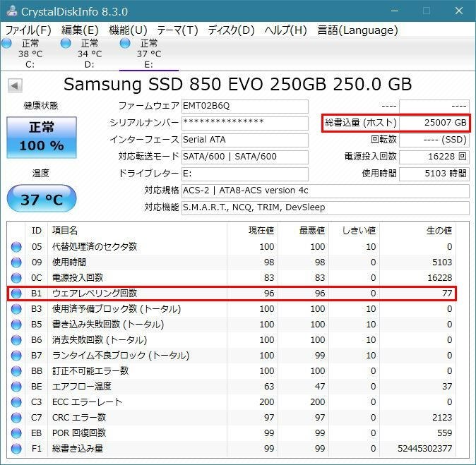476x465 pixels.
Task: Click status icon for attribute B1
Action: coord(16,294)
